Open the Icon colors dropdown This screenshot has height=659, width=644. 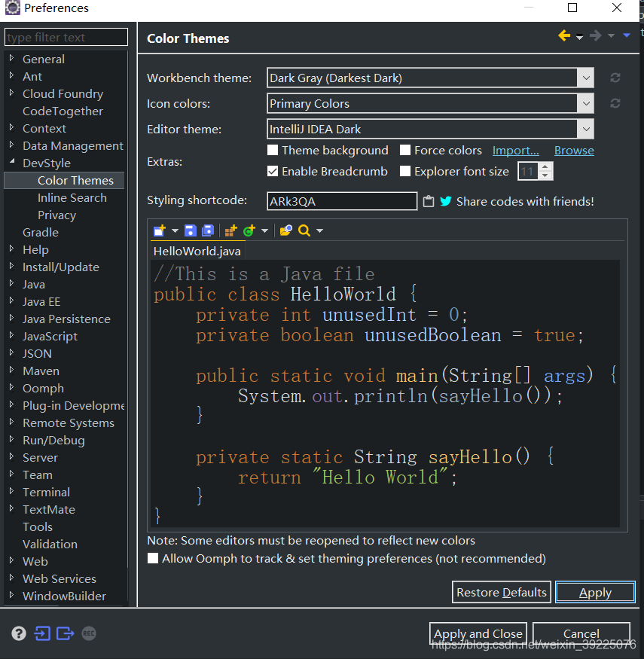coord(585,103)
